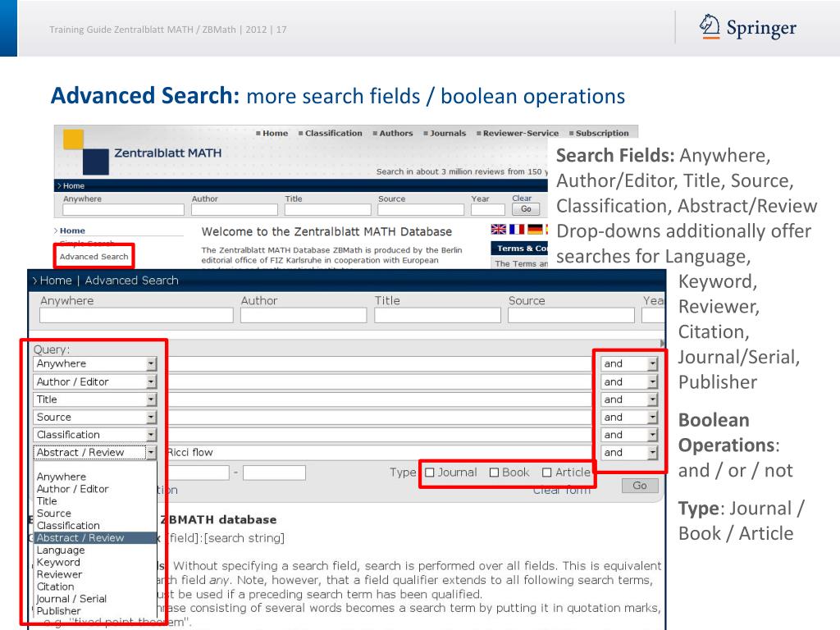Click the Zentralblatt MATH logo

(x=142, y=152)
